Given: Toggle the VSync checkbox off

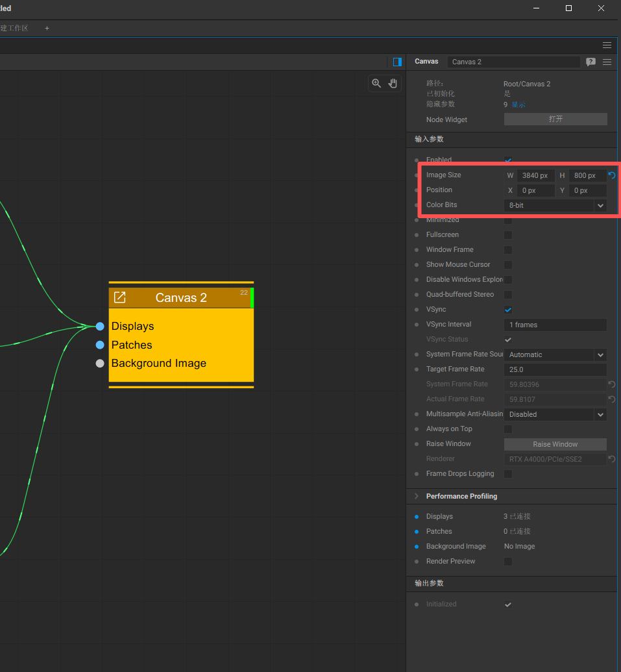Looking at the screenshot, I should (x=508, y=310).
